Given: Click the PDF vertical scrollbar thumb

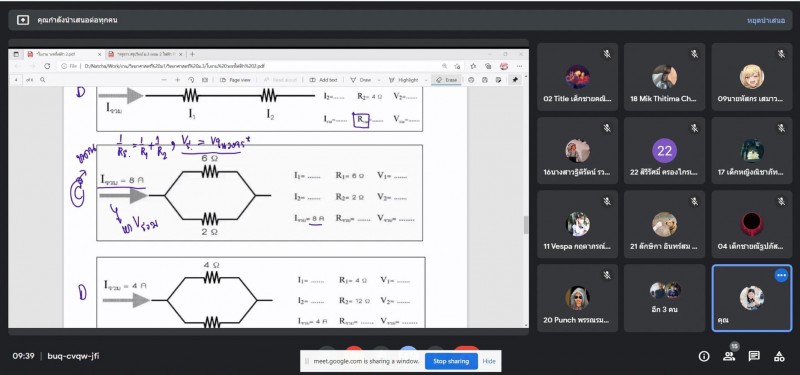Looking at the screenshot, I should (526, 225).
